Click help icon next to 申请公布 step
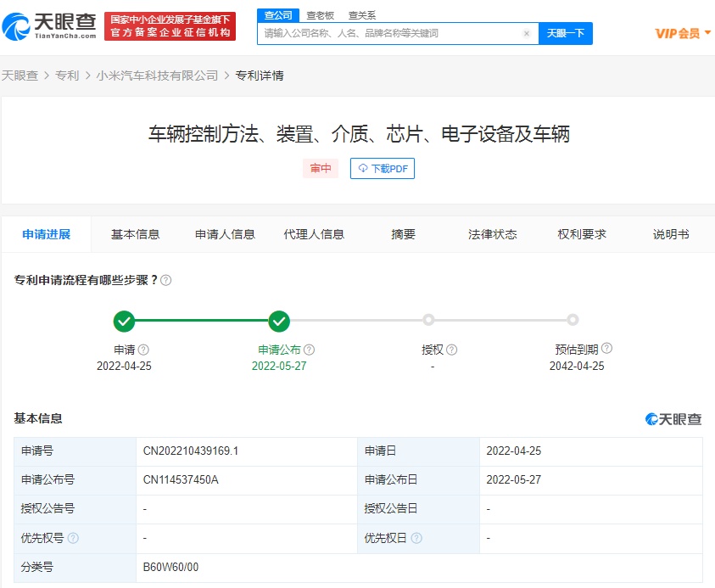Screen dimensions: 715x588 [310, 350]
